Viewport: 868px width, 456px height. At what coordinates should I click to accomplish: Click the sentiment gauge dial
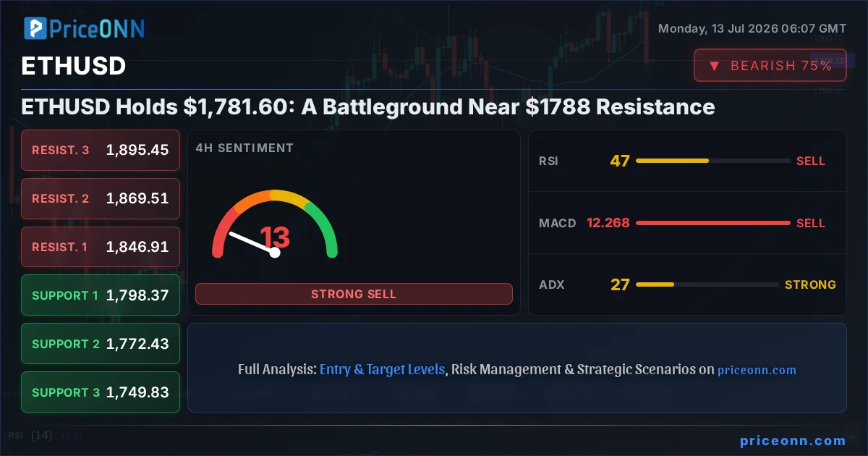pyautogui.click(x=275, y=224)
